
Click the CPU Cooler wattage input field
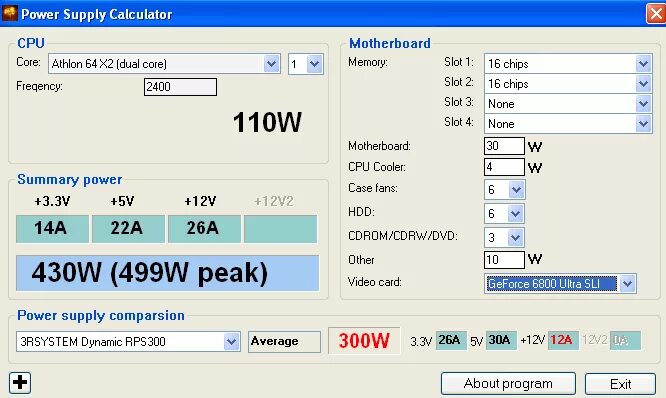[x=504, y=167]
